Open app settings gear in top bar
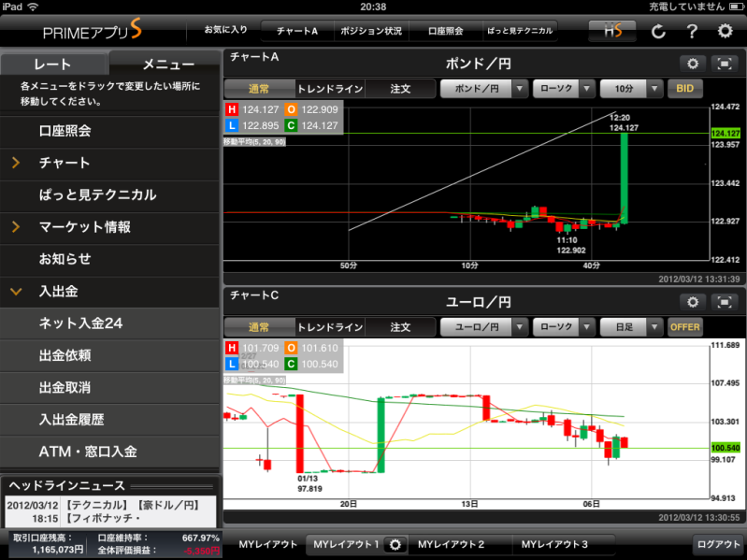 point(725,32)
